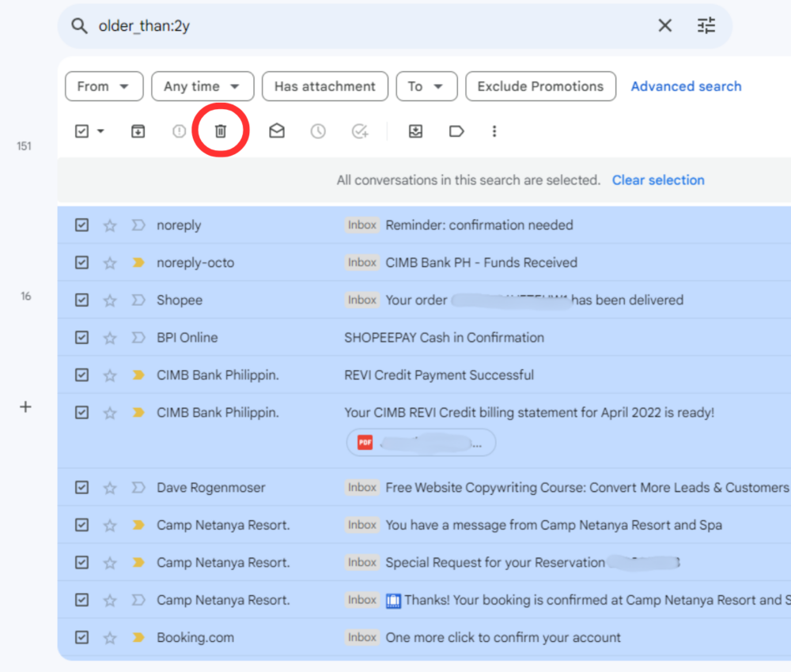Uncheck the noreply conversation checkbox

click(81, 225)
